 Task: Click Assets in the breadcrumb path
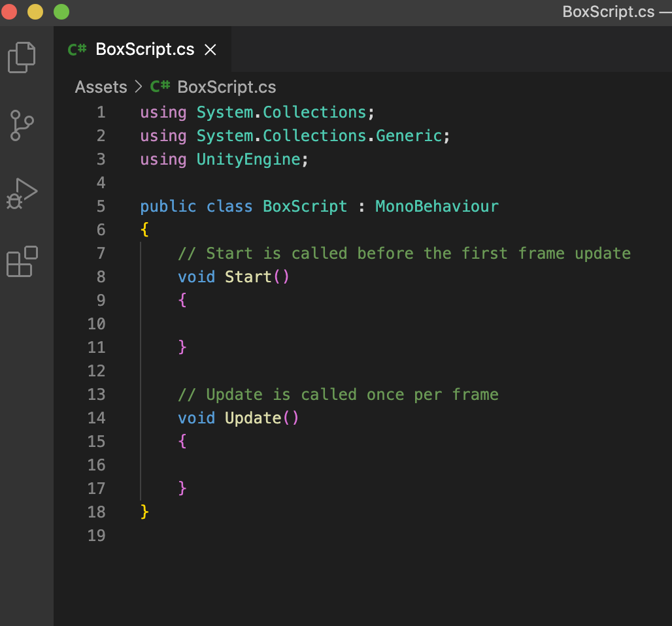click(x=101, y=87)
